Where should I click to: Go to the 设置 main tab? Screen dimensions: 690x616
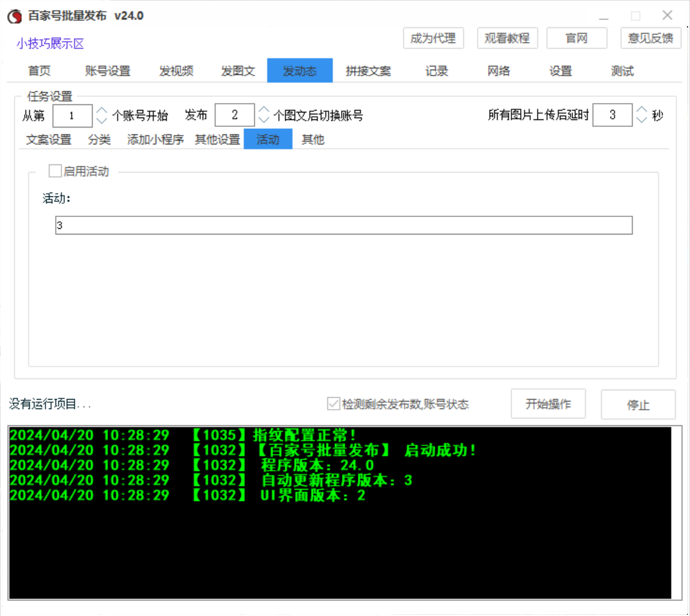pos(560,71)
